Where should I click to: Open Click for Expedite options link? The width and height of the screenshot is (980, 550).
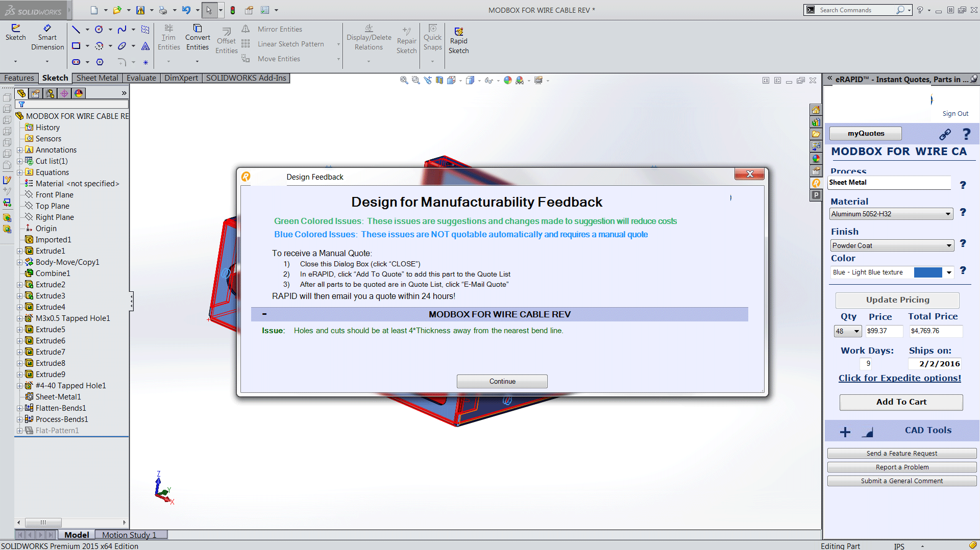(x=900, y=378)
